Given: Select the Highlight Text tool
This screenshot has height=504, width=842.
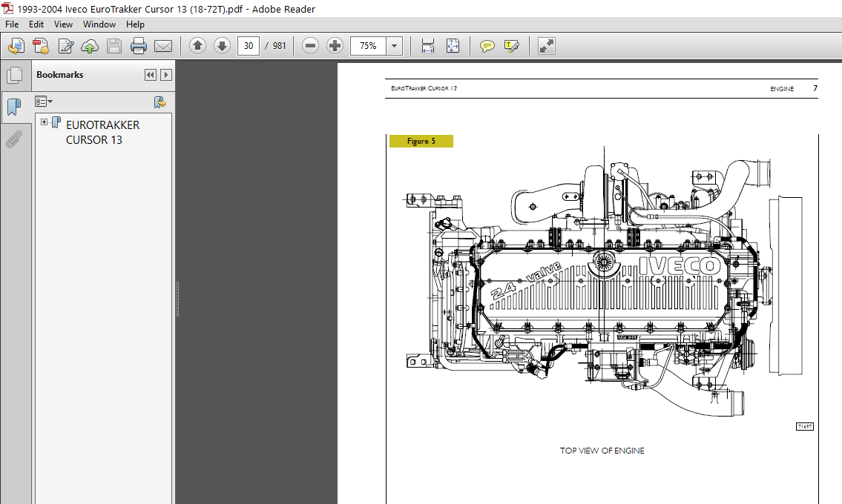Looking at the screenshot, I should pos(512,46).
